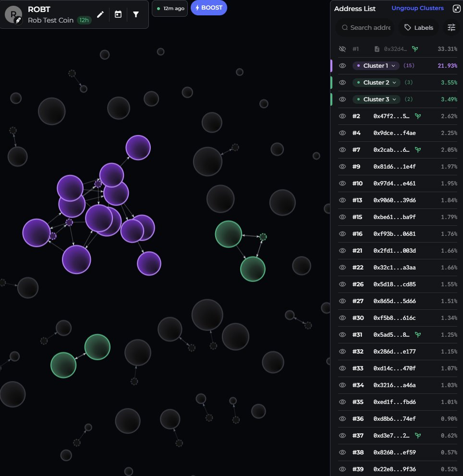
Task: Open the calendar date picker icon
Action: coord(118,14)
